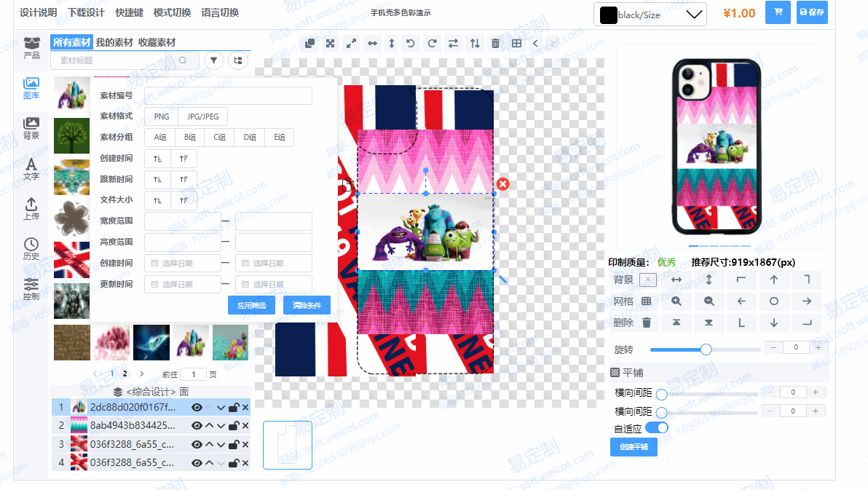Click the bring-to-top layer icon in right panel
Image resolution: width=868 pixels, height=490 pixels.
pos(676,323)
